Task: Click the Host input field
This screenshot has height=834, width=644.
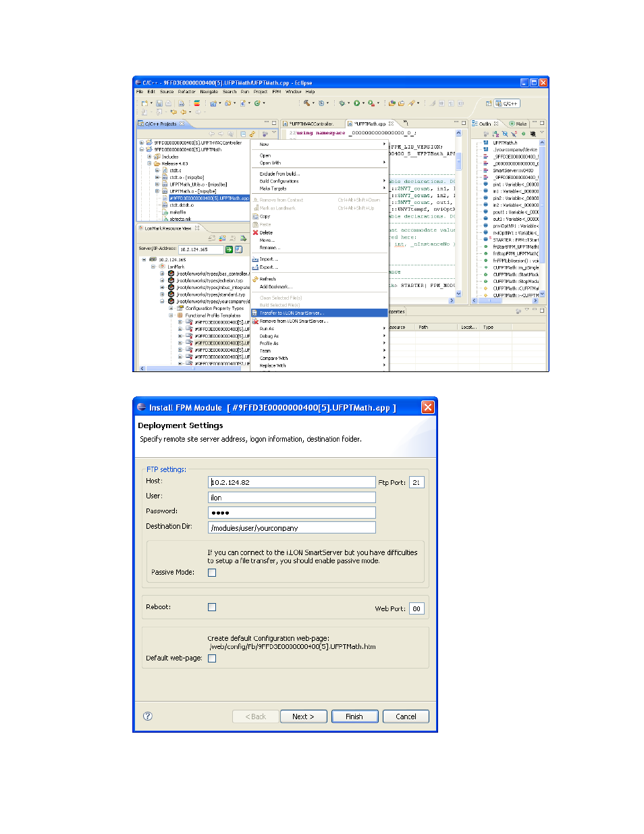Action: pos(292,482)
